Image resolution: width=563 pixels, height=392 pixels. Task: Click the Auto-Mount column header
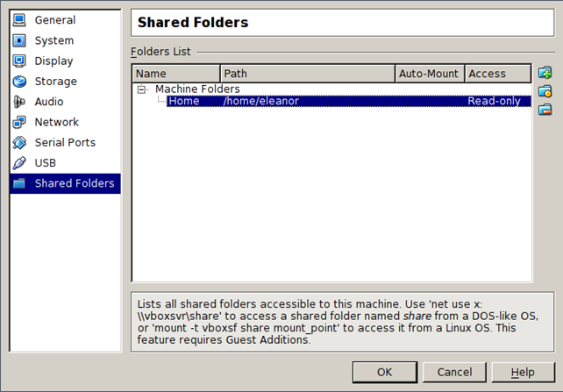429,74
